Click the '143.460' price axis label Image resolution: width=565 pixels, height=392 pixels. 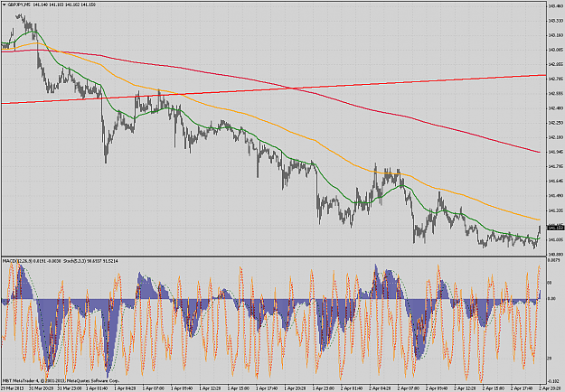point(555,6)
